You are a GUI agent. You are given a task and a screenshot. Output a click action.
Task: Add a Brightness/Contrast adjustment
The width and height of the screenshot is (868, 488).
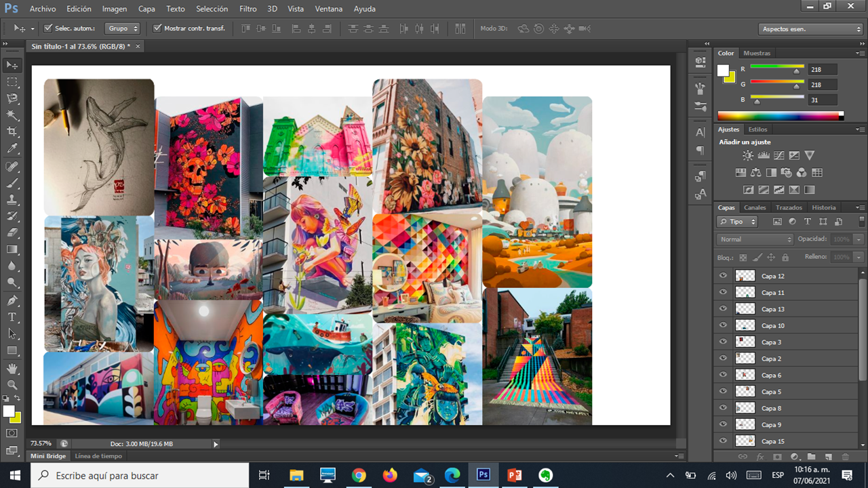pyautogui.click(x=747, y=155)
